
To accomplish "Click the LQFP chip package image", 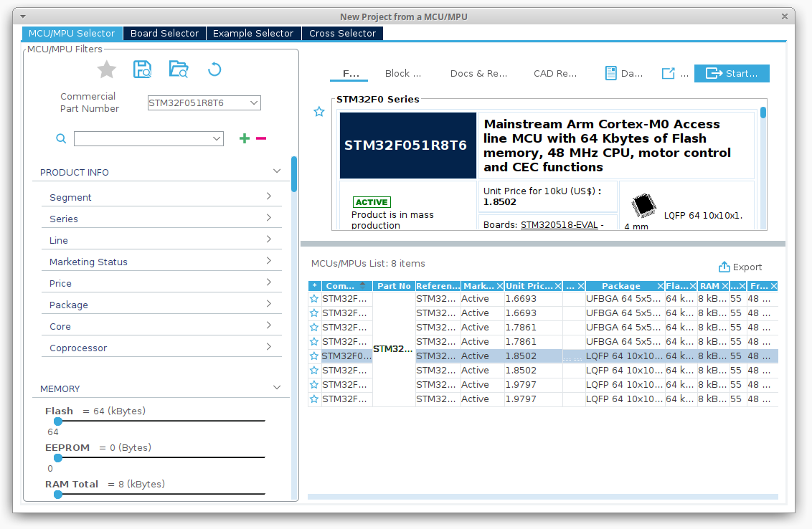I will point(643,206).
